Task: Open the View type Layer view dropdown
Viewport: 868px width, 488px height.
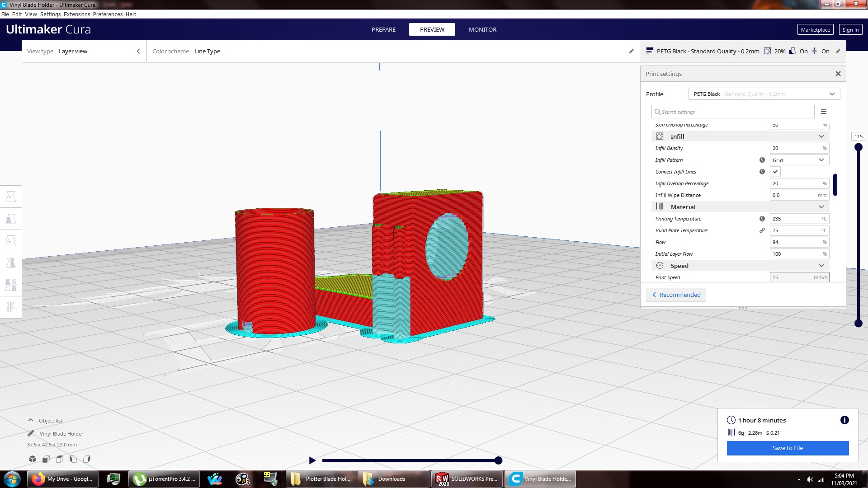Action: click(84, 51)
